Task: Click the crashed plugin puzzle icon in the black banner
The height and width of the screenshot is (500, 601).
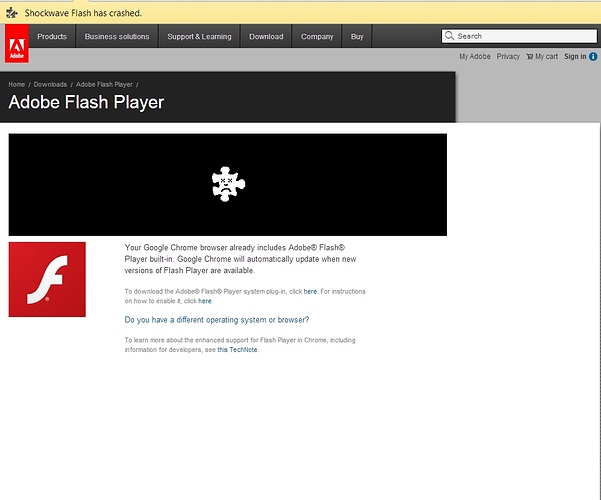Action: pos(228,183)
